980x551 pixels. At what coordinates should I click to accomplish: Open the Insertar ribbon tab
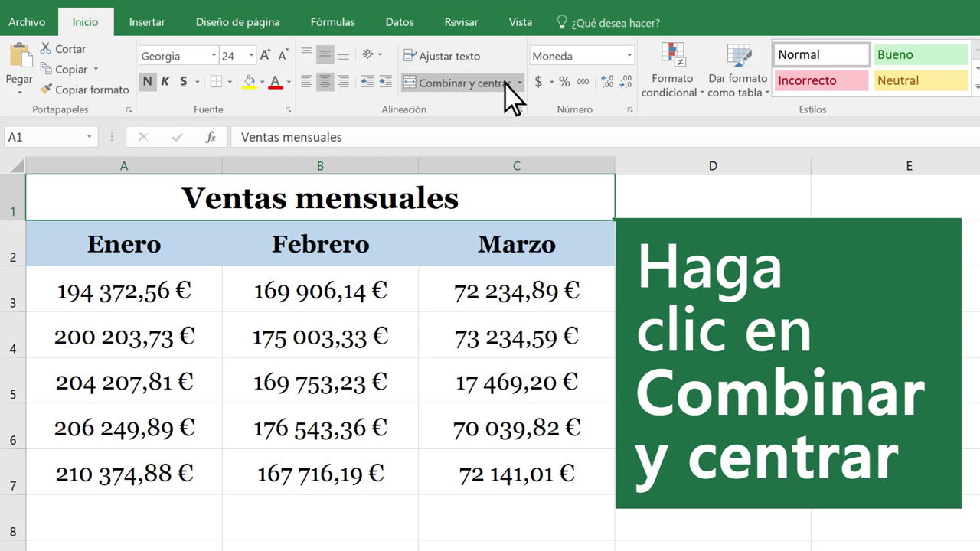point(147,22)
